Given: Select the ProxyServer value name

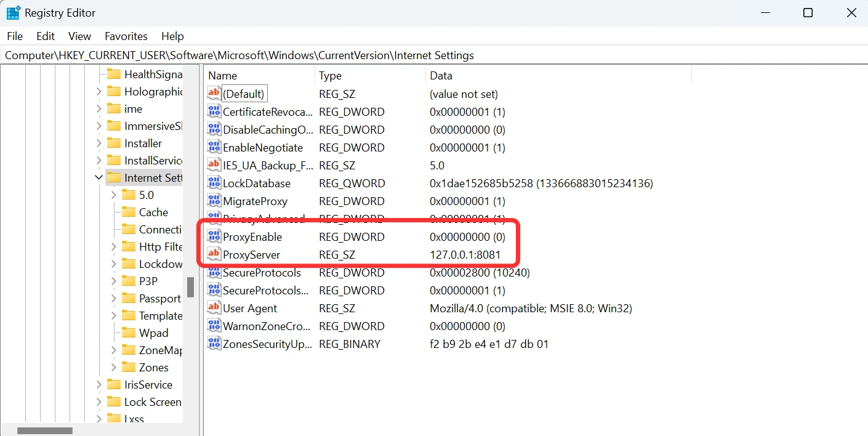Looking at the screenshot, I should [x=251, y=255].
